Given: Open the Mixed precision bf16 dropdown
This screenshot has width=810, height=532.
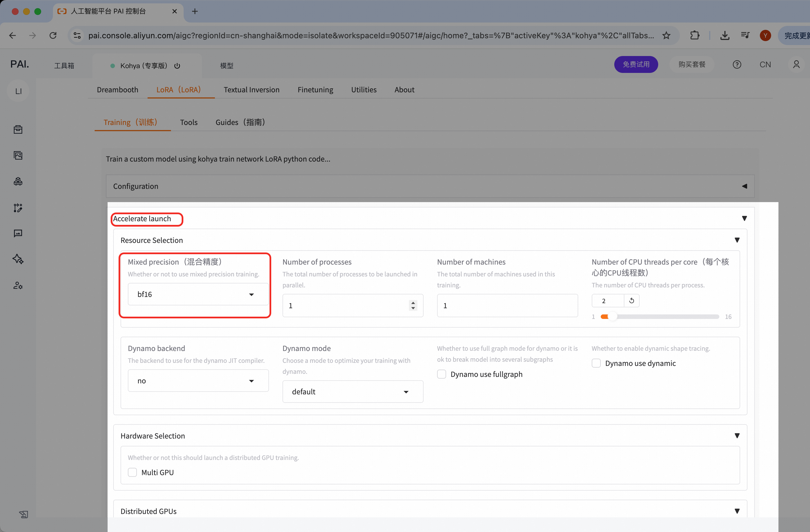Looking at the screenshot, I should click(198, 294).
